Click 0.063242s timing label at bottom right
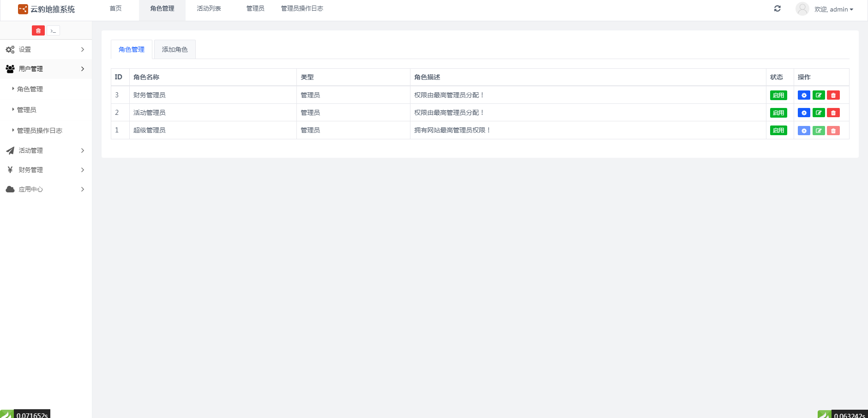 [x=850, y=415]
